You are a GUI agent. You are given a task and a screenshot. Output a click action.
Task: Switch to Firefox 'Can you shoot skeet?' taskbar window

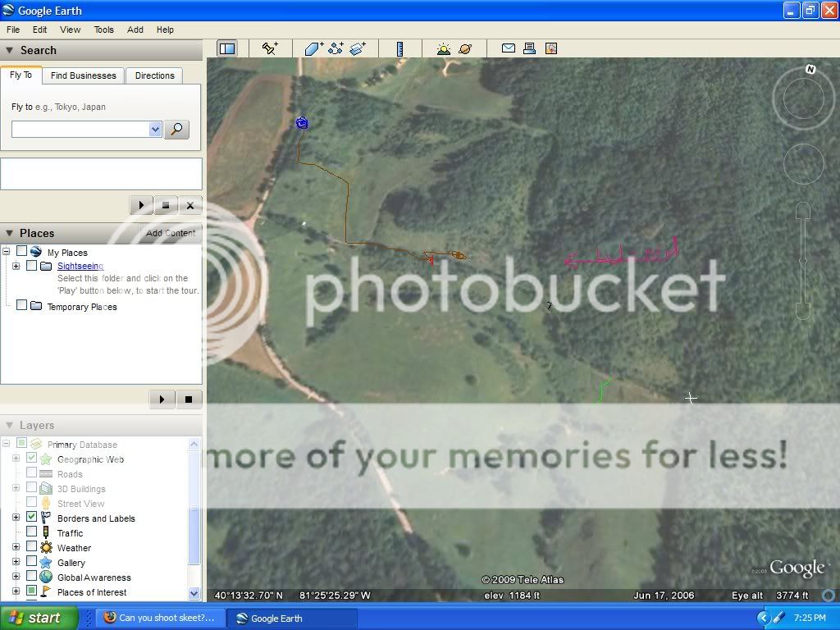[161, 618]
